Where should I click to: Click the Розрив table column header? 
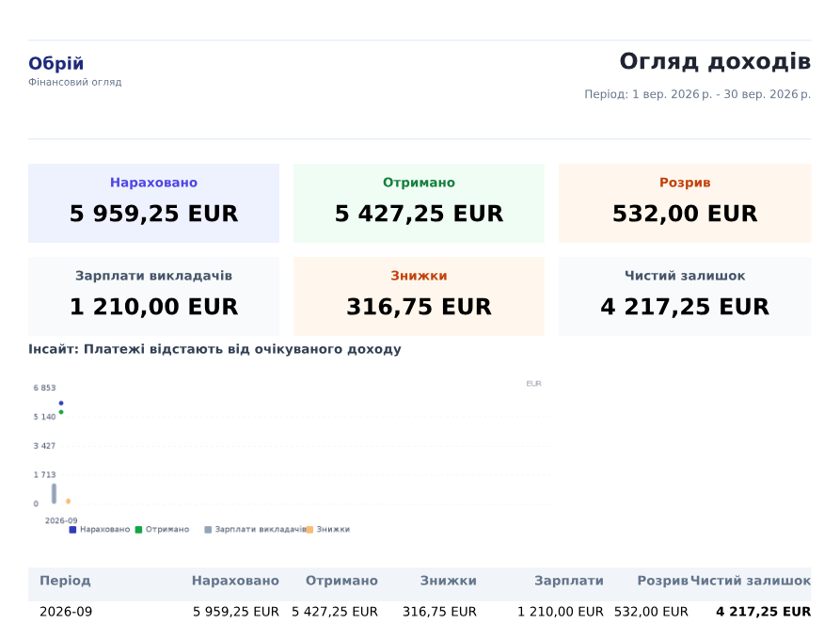coord(662,581)
